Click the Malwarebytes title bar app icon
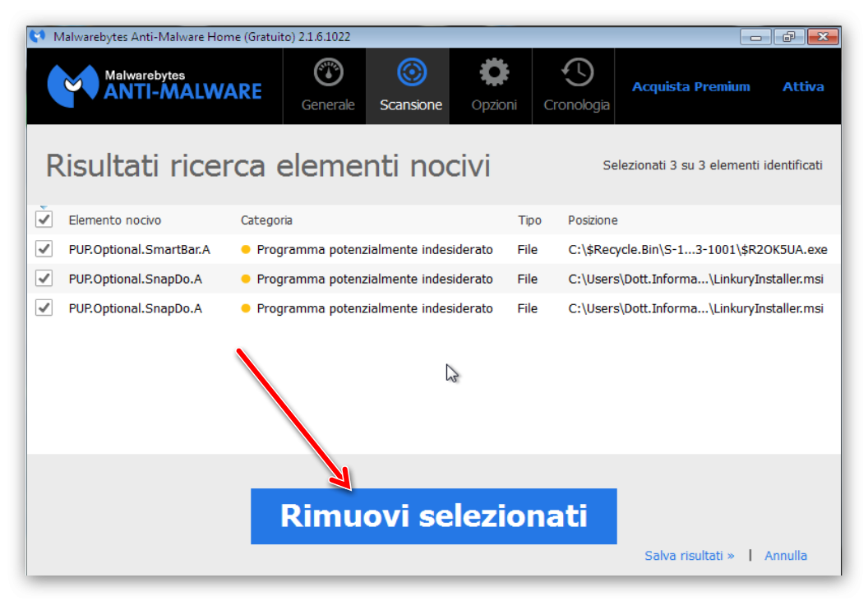Image resolution: width=868 pixels, height=601 pixels. (x=38, y=36)
